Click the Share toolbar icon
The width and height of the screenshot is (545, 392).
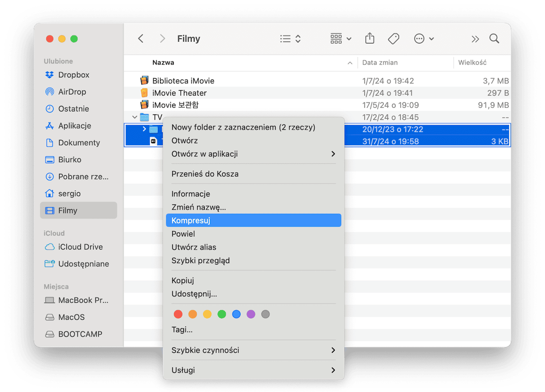(x=370, y=39)
